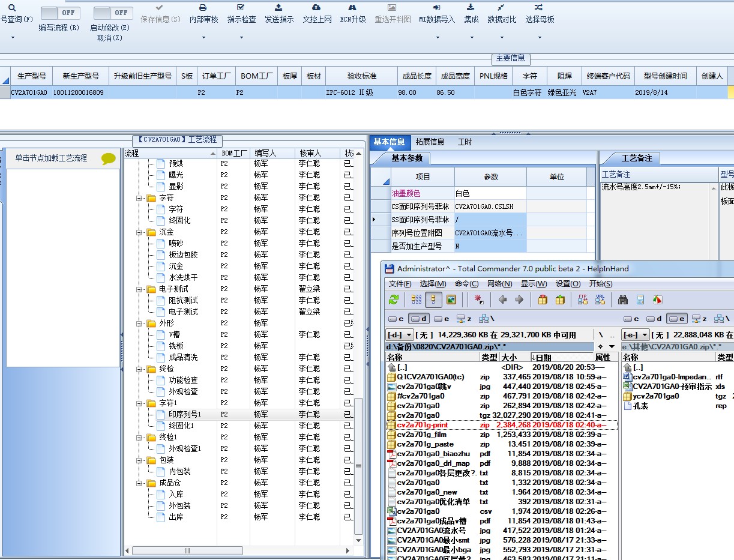Image resolution: width=734 pixels, height=560 pixels.
Task: Click the 油墨颜色 parameter field with 白色
Action: click(490, 194)
